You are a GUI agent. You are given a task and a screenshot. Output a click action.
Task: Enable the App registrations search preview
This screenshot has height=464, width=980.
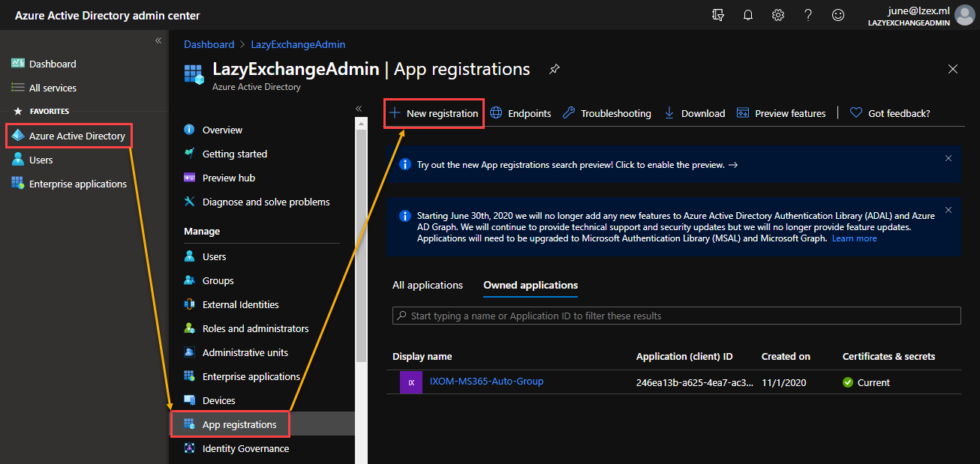coord(577,165)
